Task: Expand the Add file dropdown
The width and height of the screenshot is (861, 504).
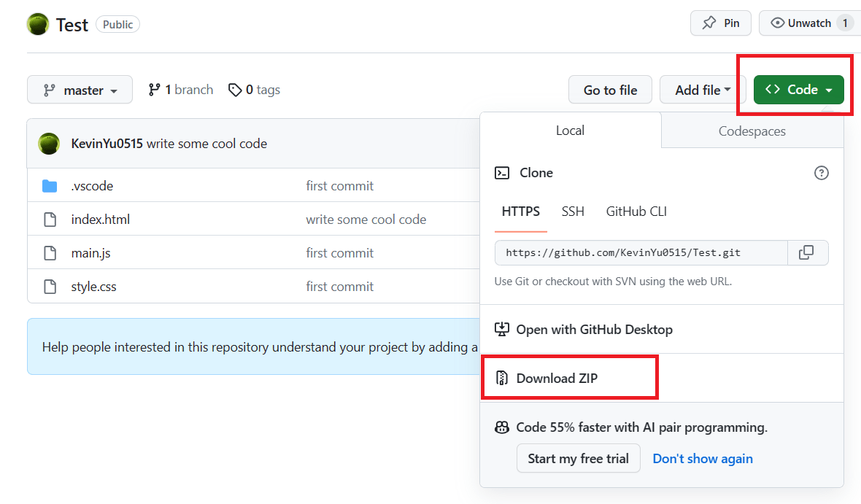Action: point(703,90)
